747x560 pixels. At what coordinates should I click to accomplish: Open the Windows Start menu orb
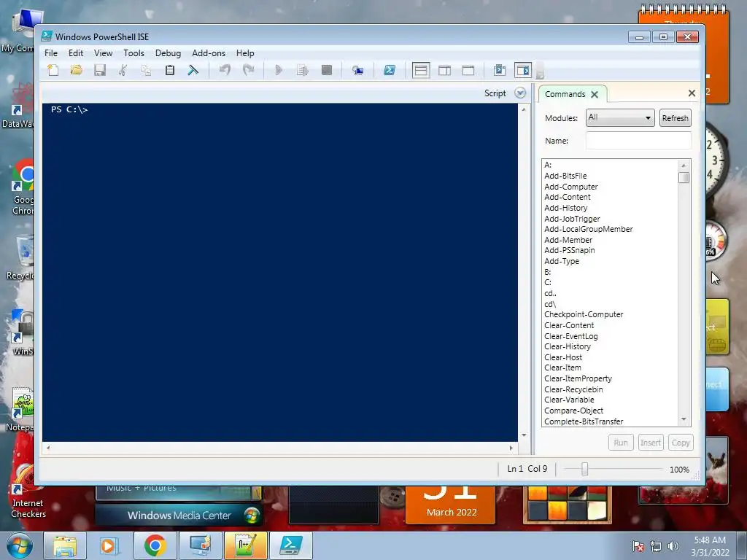[20, 545]
